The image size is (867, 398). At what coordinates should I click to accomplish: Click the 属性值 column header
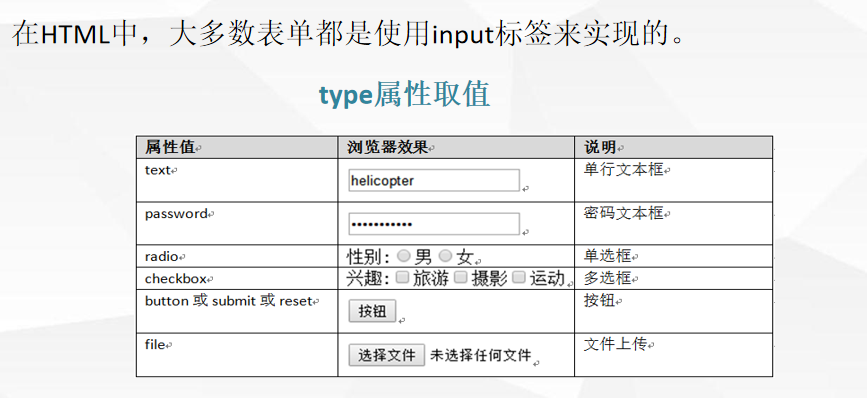(x=237, y=147)
